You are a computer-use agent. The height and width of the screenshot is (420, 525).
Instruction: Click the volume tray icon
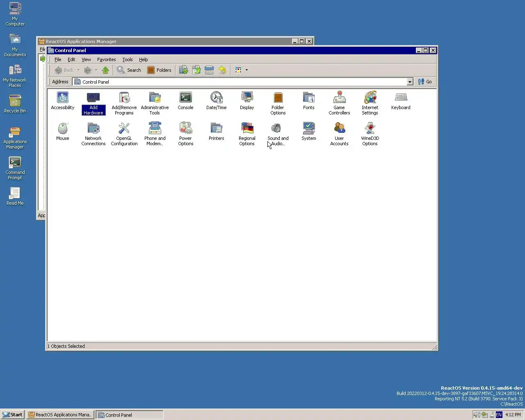[x=477, y=415]
